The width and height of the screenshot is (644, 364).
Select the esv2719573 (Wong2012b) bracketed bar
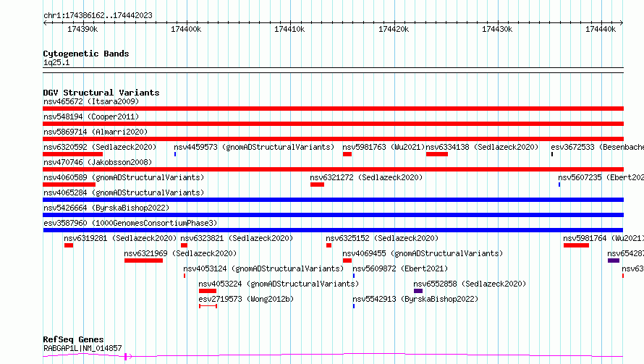208,306
